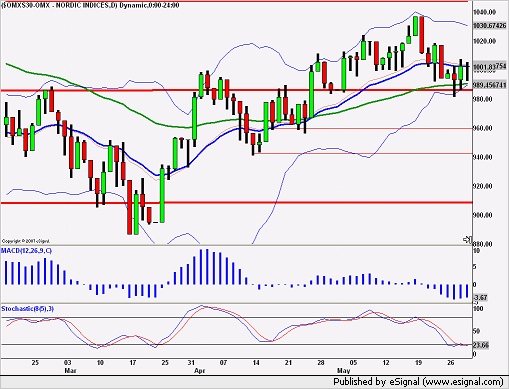Click the Stochastic value tag 23.66
509x389 pixels.
[481, 345]
